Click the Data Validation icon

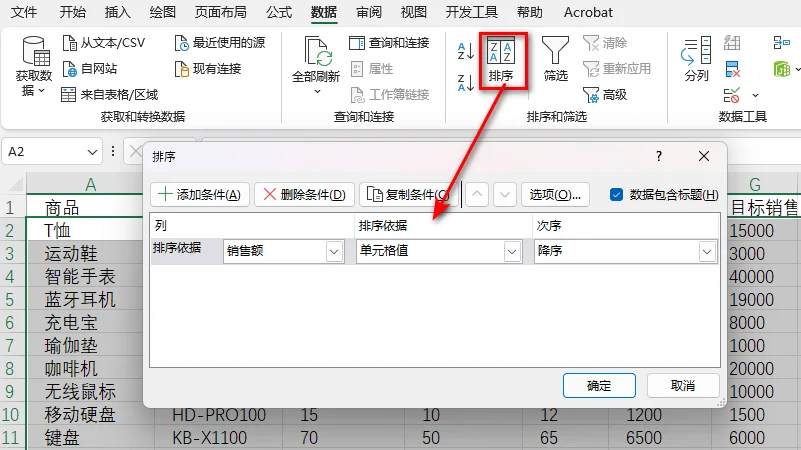(x=732, y=95)
